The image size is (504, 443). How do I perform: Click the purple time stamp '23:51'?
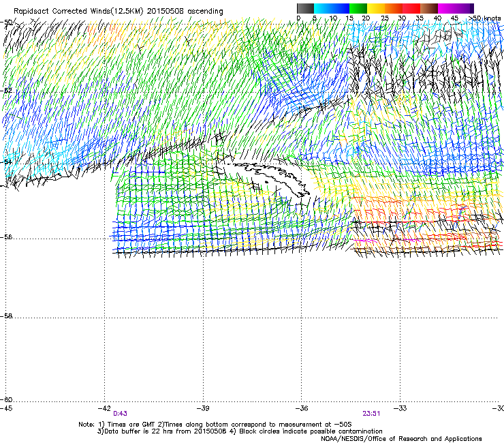[x=371, y=414]
